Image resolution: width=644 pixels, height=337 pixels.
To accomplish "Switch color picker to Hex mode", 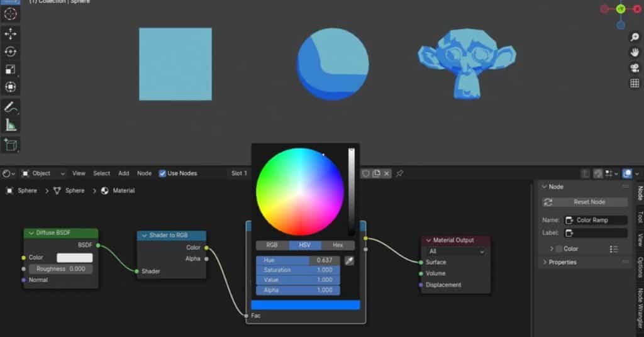I will pyautogui.click(x=338, y=245).
